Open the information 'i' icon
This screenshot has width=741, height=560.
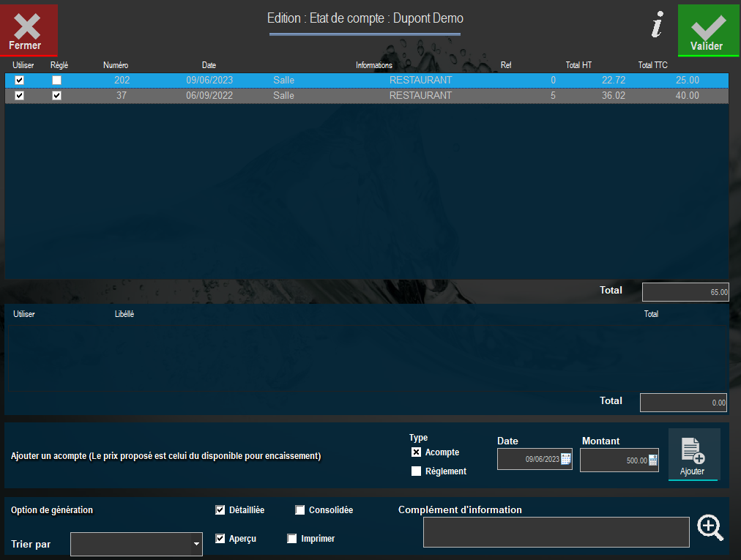click(657, 27)
